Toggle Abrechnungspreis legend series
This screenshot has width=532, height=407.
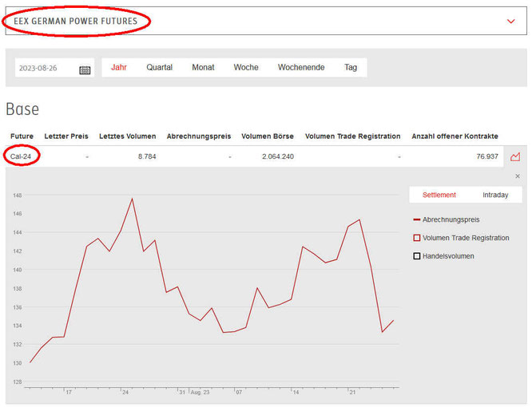point(447,219)
